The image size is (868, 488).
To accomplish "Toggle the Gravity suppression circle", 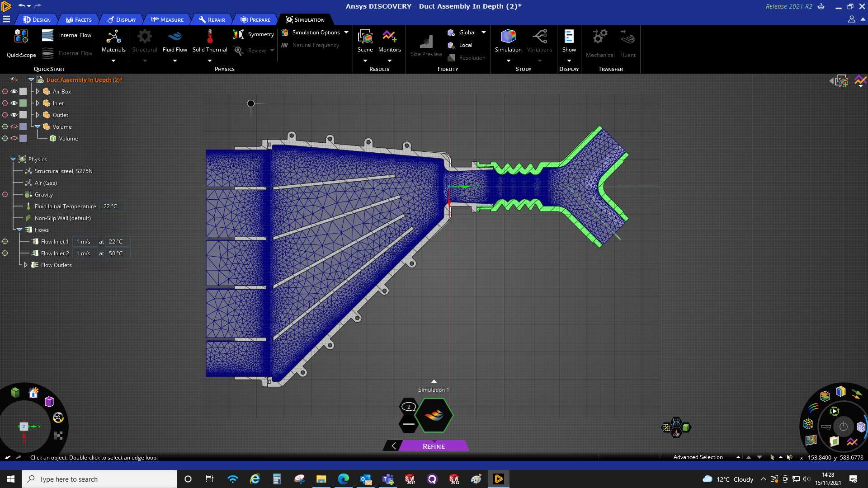I will (x=5, y=194).
